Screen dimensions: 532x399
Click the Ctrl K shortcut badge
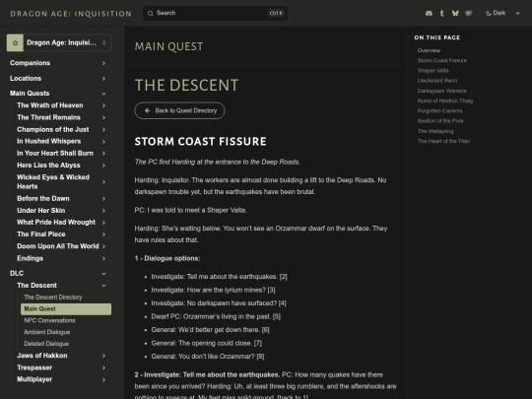(276, 13)
